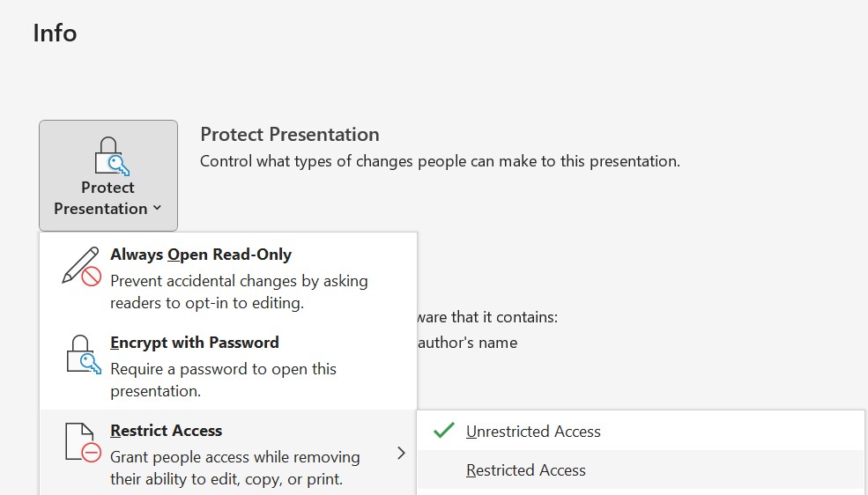
Task: Click the padlock key icon beside Encrypt with Password
Action: [84, 355]
